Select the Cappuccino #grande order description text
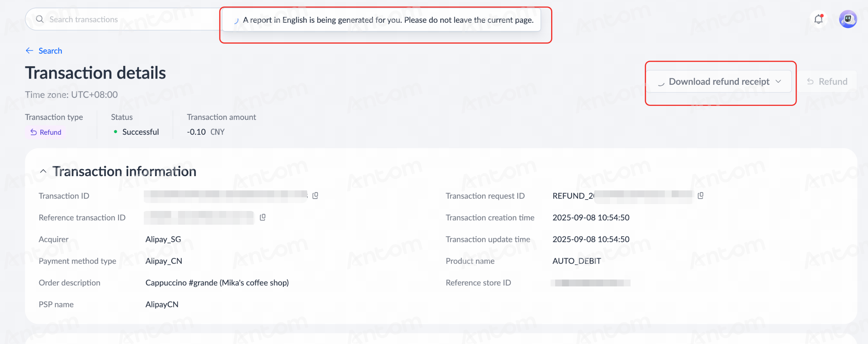 click(x=217, y=283)
